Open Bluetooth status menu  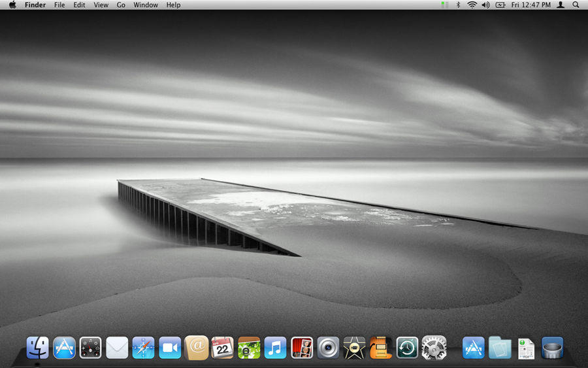(458, 5)
